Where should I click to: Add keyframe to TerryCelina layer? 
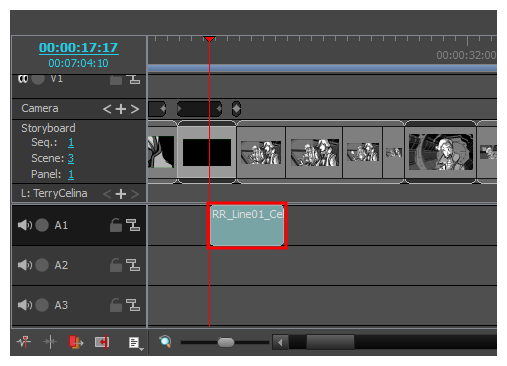coord(121,194)
